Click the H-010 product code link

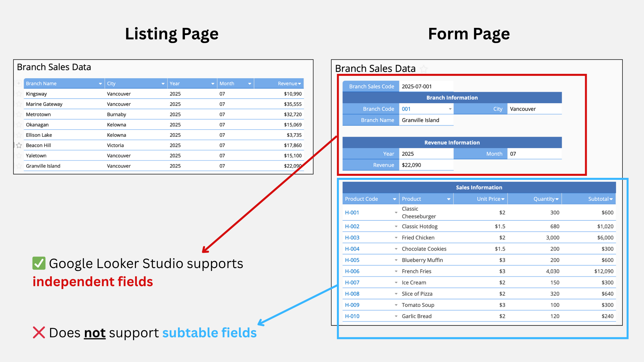click(x=352, y=316)
